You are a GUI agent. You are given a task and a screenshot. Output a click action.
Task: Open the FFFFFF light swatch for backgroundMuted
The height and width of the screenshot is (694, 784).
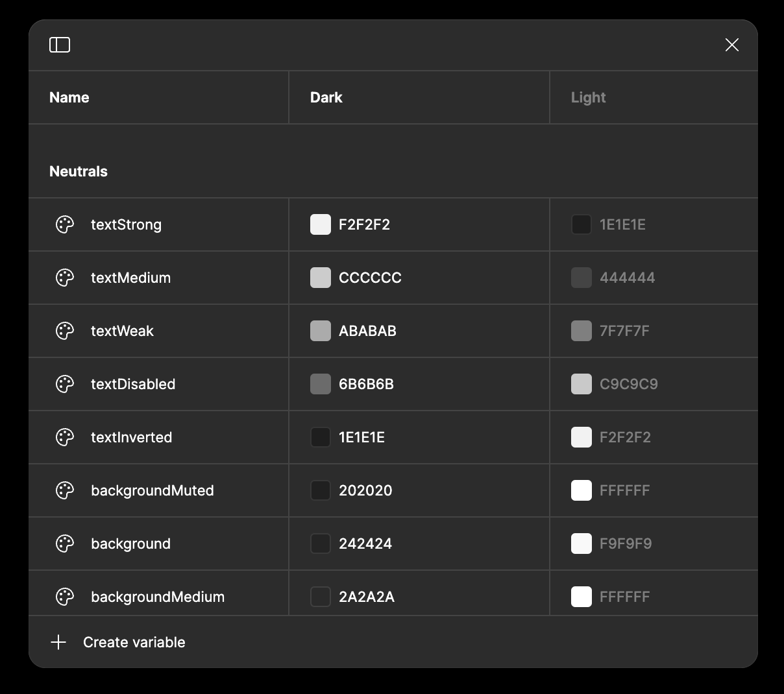(x=582, y=490)
